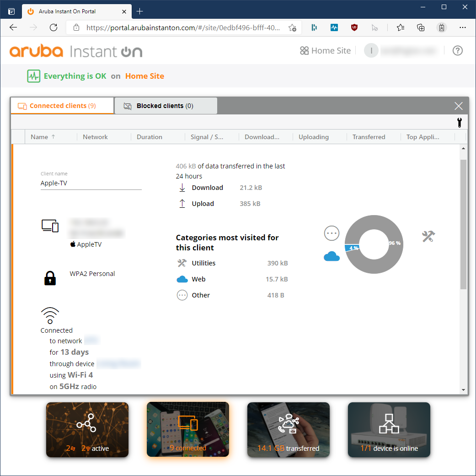Viewport: 476px width, 476px height.
Task: Click the blue pulse extension icon
Action: click(x=334, y=27)
